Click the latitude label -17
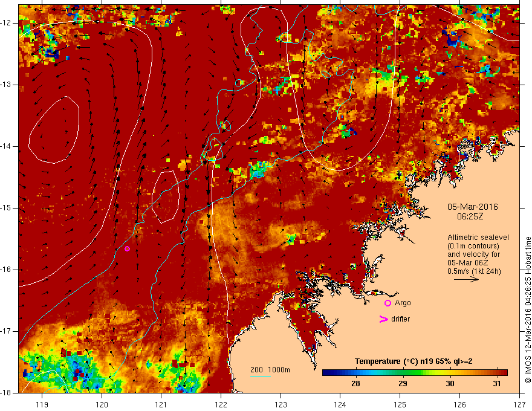Screen dimensions: 532x411 6,331
